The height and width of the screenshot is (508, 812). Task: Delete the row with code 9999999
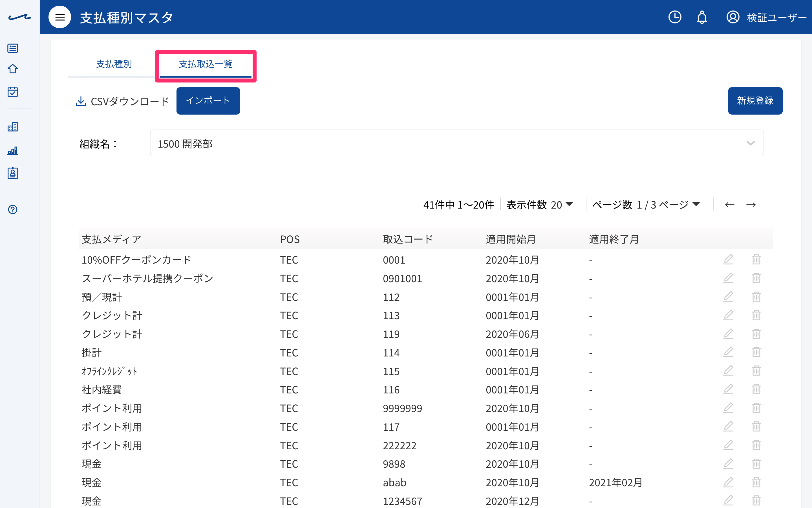pos(756,408)
